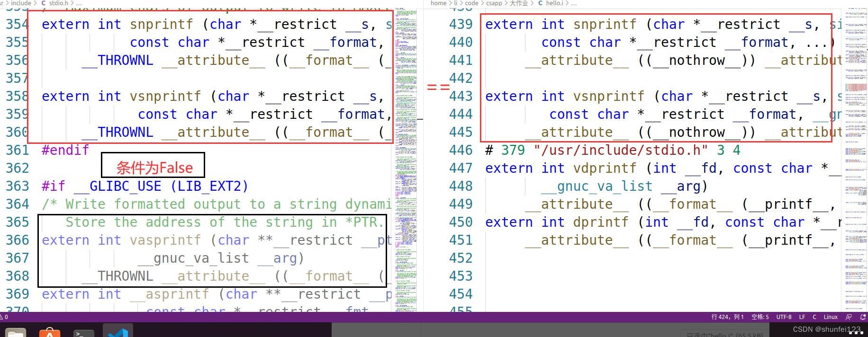This screenshot has width=868, height=337.
Task: Click home in the right breadcrumb
Action: pyautogui.click(x=438, y=3)
